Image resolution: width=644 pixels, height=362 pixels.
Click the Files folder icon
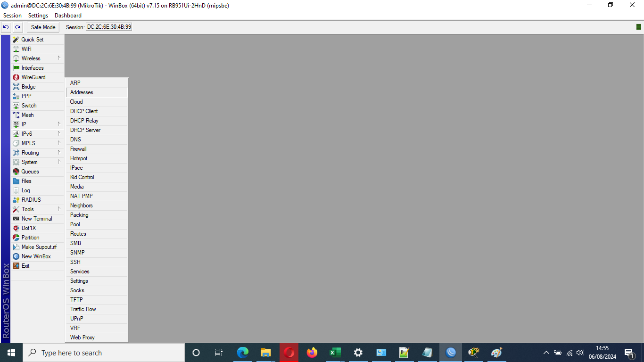pyautogui.click(x=16, y=181)
